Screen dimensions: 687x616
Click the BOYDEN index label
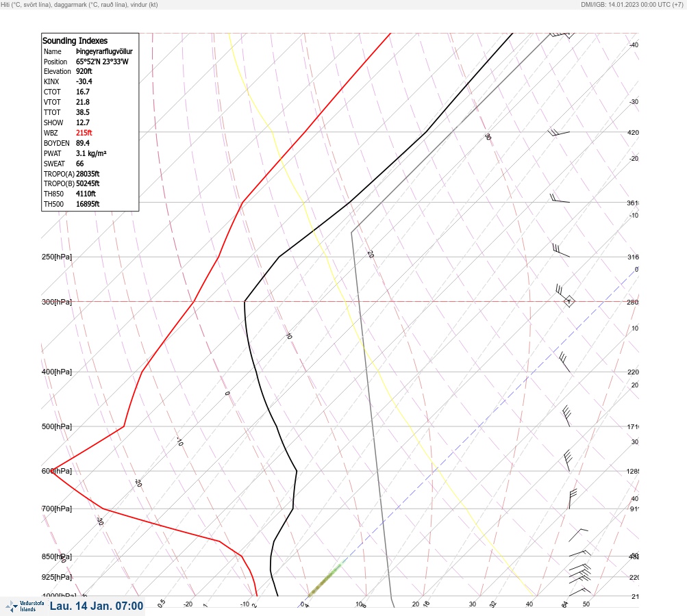pos(57,143)
